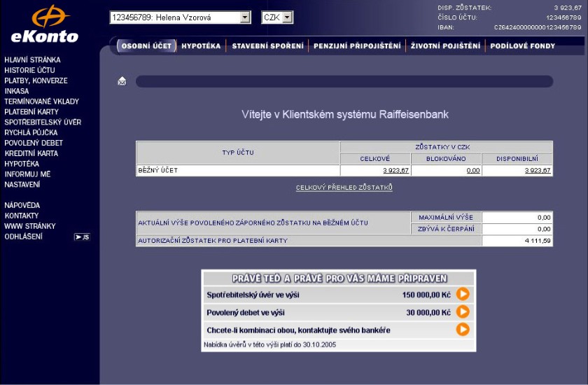This screenshot has height=385, width=588.
Task: Open Rychlá půjčka in sidebar
Action: click(x=31, y=132)
